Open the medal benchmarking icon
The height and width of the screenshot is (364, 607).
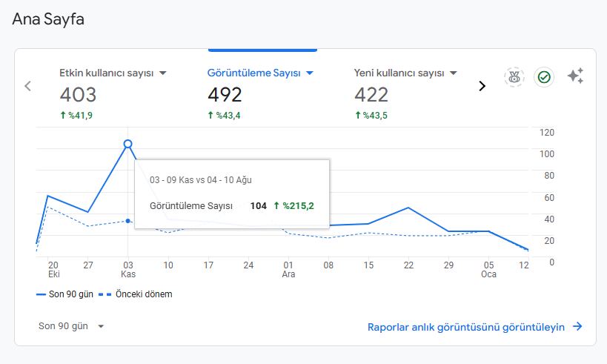(x=514, y=77)
